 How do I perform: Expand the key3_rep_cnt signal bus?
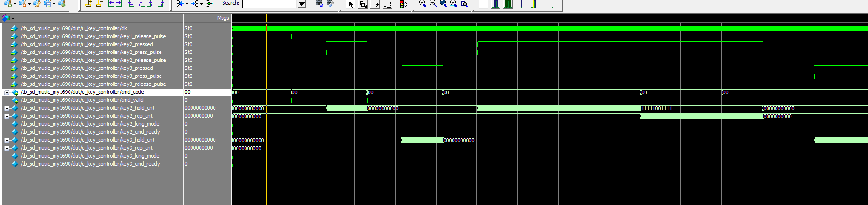tap(7, 148)
